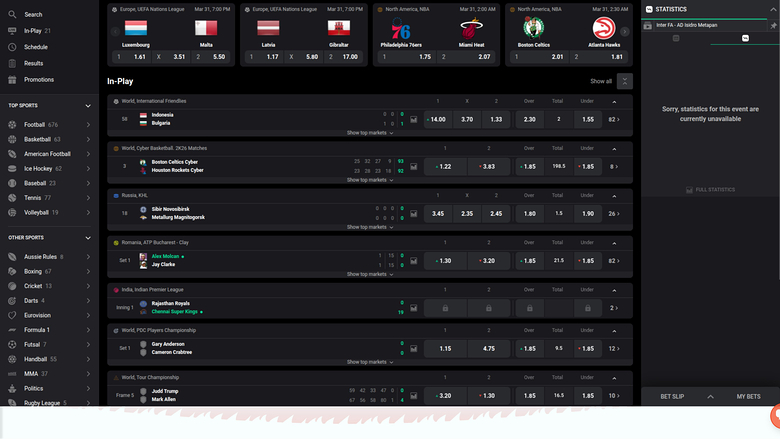
Task: Go to Schedule page
Action: (35, 47)
